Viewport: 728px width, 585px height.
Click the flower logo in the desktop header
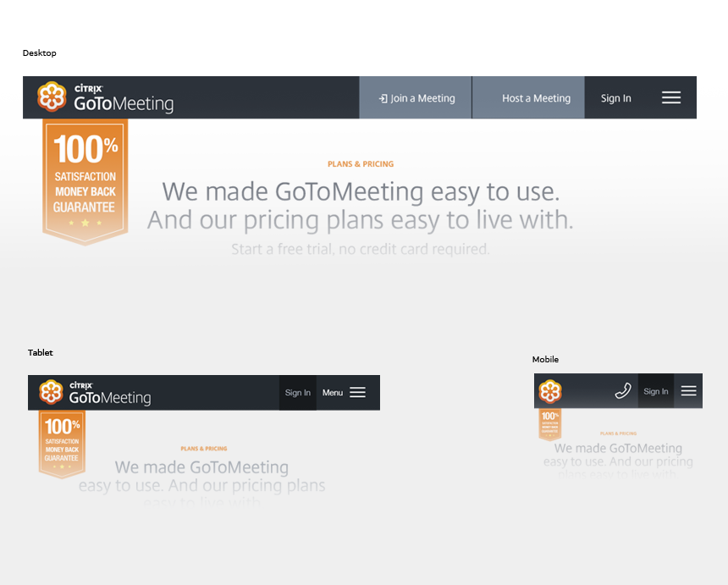52,97
